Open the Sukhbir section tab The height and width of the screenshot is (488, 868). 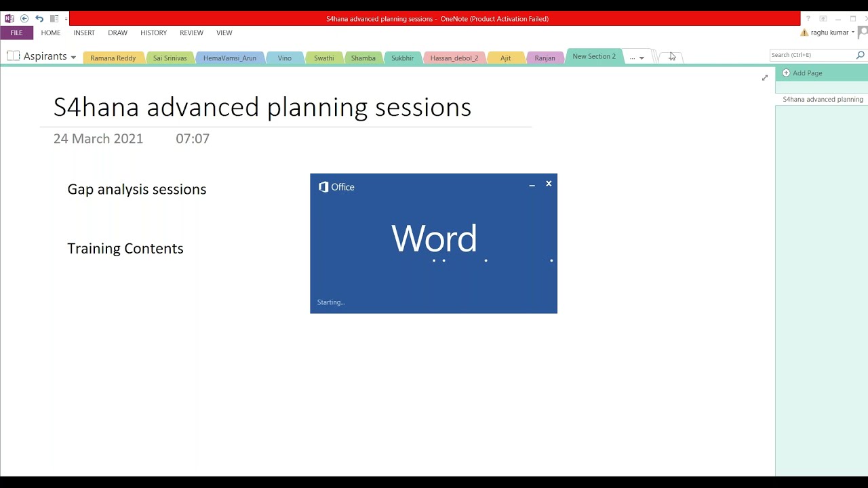click(x=403, y=58)
